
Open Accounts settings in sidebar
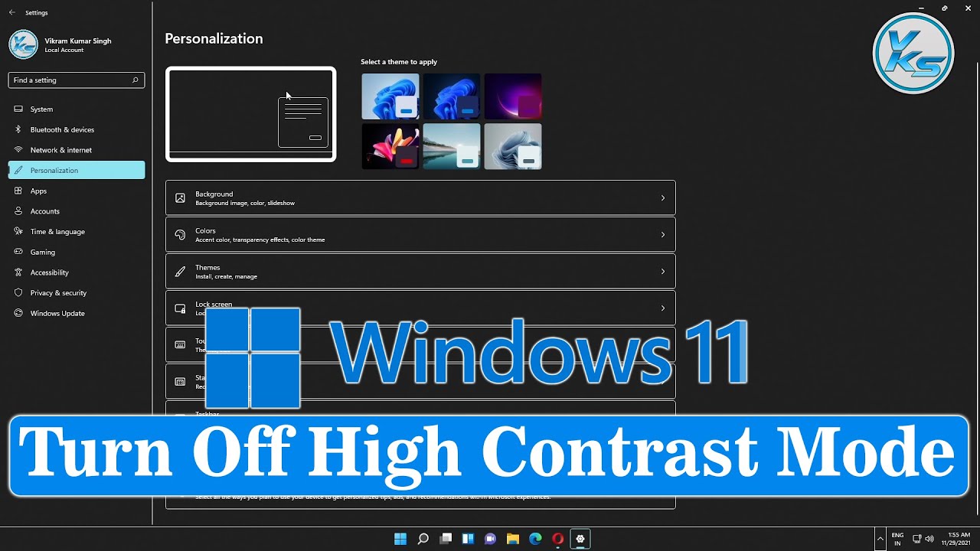pyautogui.click(x=77, y=211)
